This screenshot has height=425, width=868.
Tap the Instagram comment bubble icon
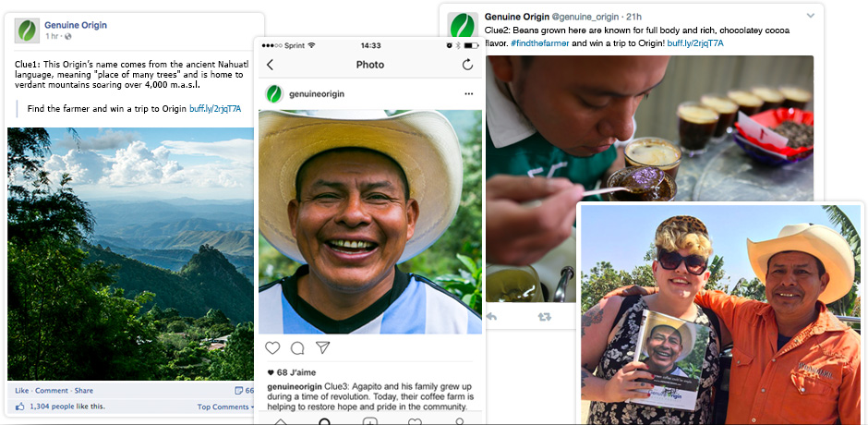(x=297, y=348)
